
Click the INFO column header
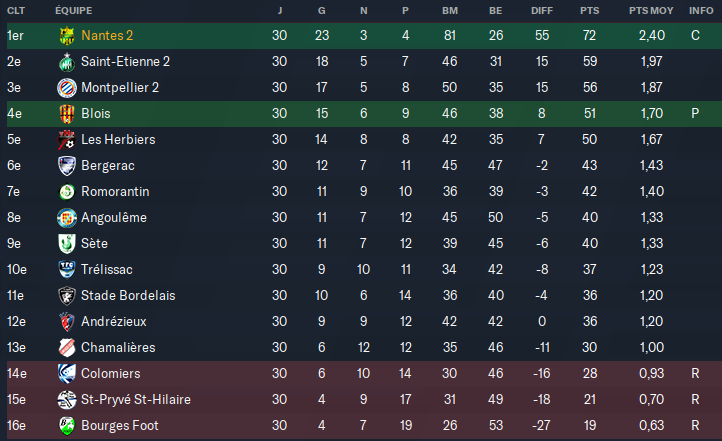click(x=701, y=10)
